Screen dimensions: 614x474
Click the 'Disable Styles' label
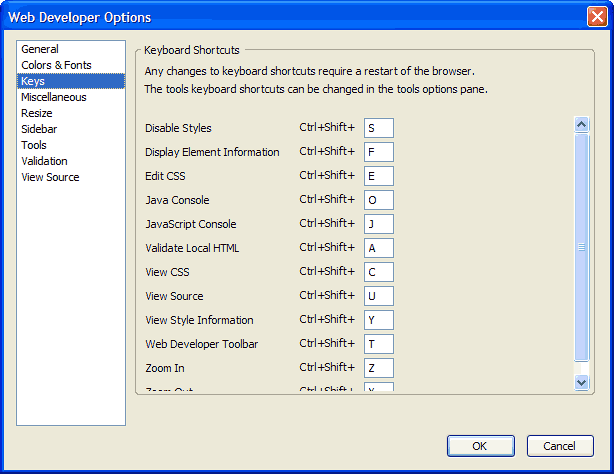pyautogui.click(x=178, y=128)
